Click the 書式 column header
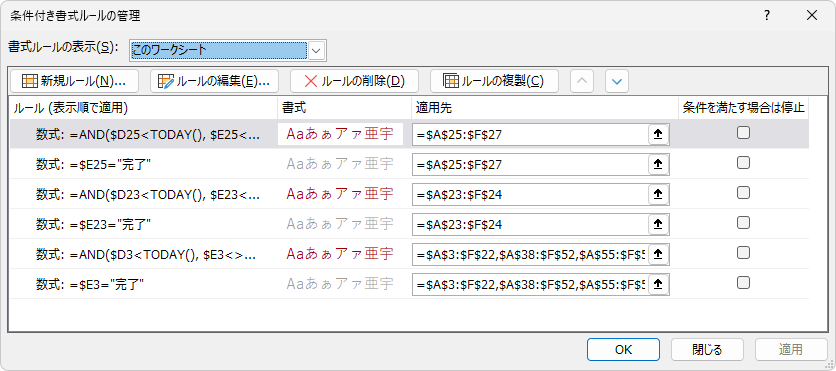This screenshot has height=371, width=836. pos(344,108)
